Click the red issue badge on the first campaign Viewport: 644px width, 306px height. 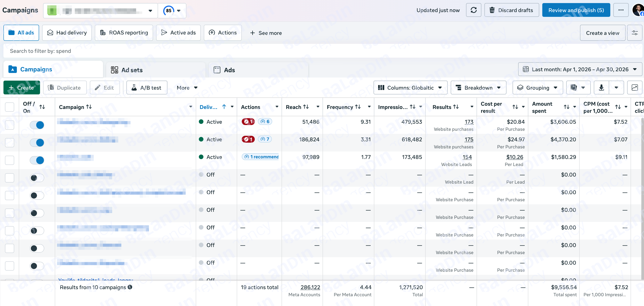(248, 121)
